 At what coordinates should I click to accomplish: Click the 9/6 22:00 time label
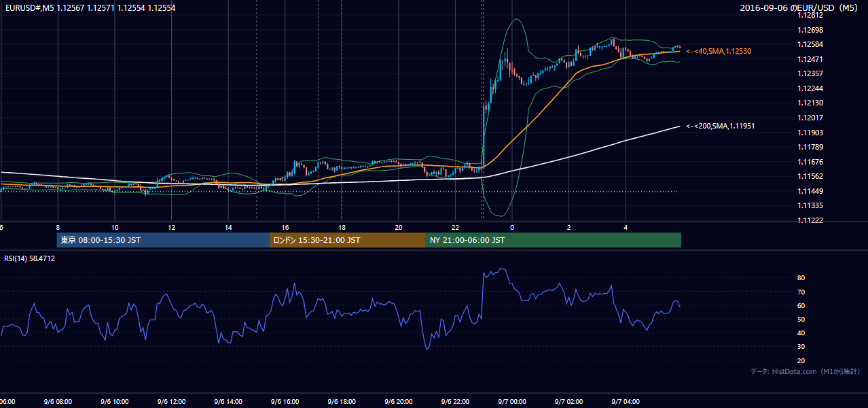pos(455,402)
